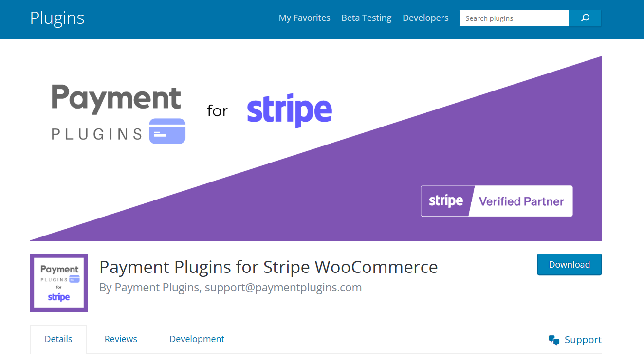
Task: Open My Favorites
Action: point(305,18)
